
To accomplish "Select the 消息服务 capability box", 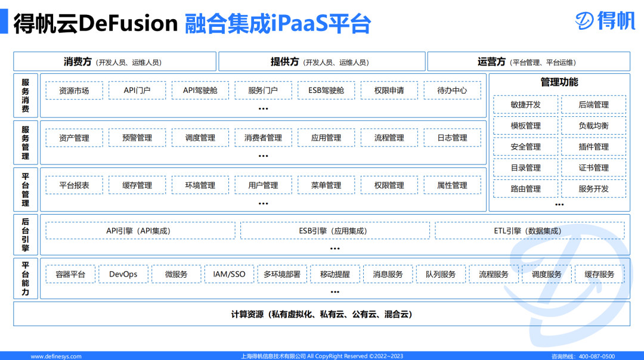I will (386, 274).
